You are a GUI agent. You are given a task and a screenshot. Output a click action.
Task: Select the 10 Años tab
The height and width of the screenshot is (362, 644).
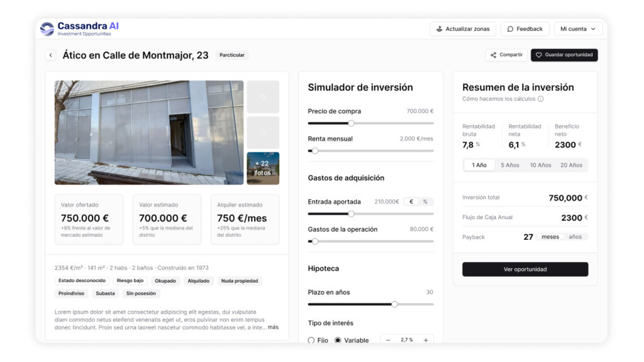[x=540, y=165]
